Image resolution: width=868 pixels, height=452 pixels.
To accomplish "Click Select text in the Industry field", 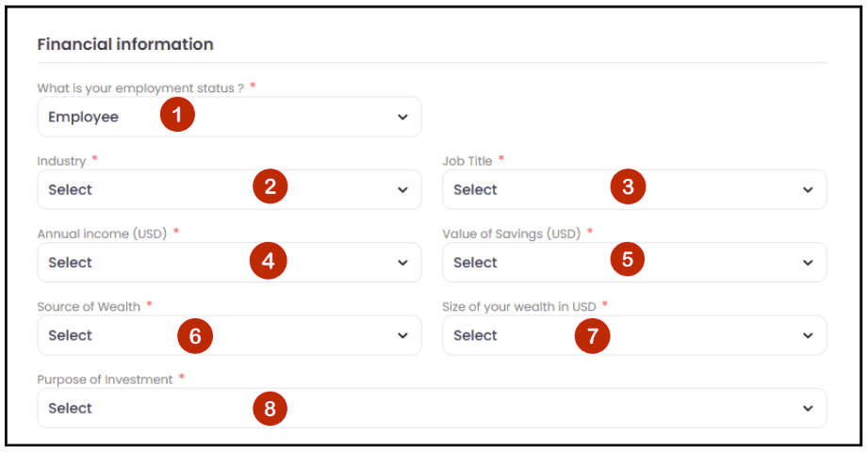I will [x=70, y=190].
